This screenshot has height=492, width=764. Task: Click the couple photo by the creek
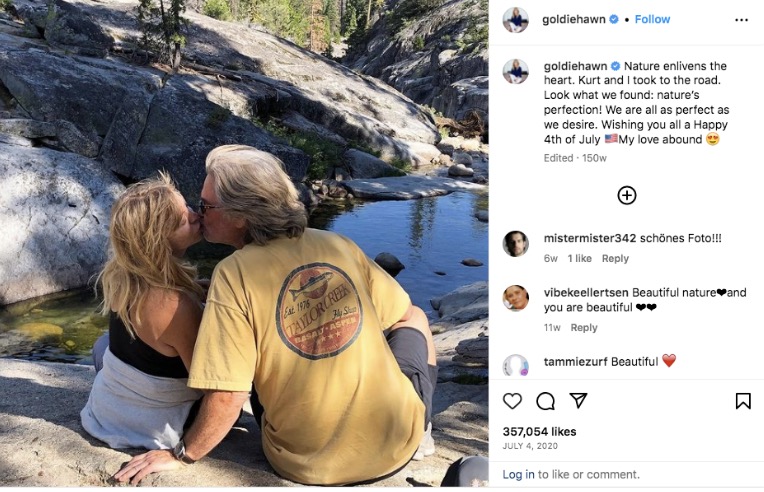pyautogui.click(x=244, y=246)
